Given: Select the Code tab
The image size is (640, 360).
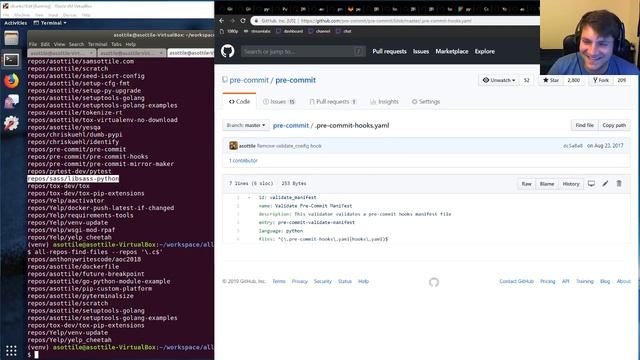Looking at the screenshot, I should (x=240, y=102).
